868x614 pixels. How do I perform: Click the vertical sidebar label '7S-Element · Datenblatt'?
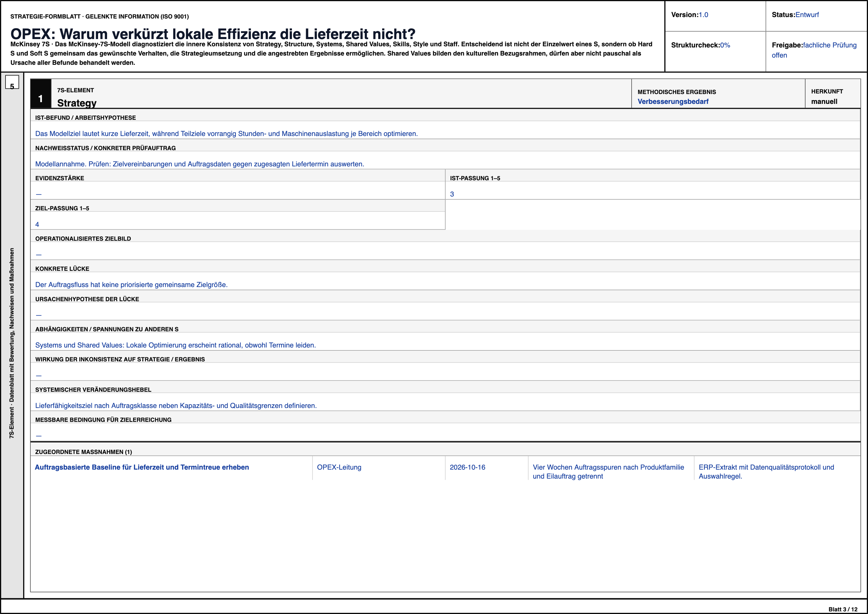click(x=12, y=343)
